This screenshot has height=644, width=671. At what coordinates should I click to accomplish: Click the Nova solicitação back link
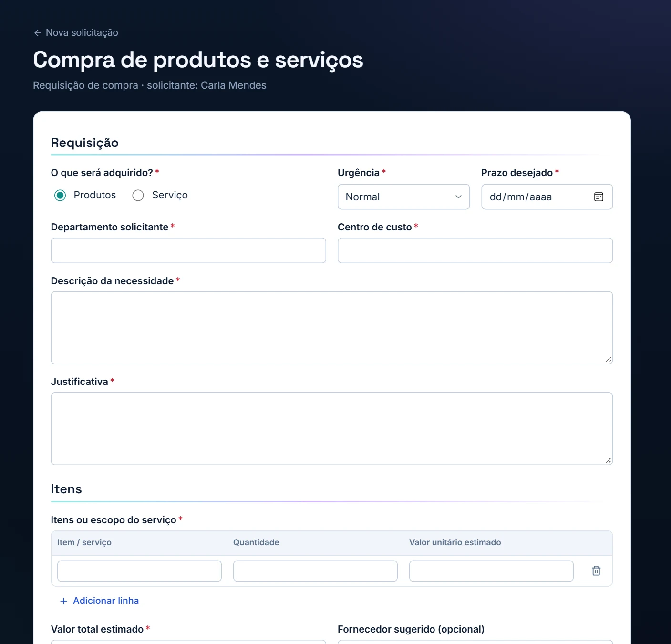coord(76,32)
